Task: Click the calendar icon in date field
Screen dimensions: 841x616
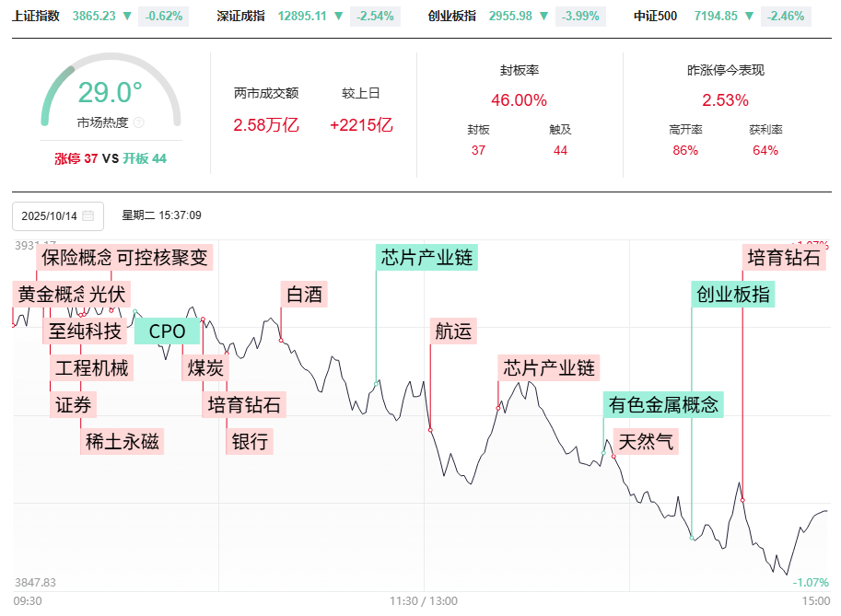Action: (x=88, y=216)
